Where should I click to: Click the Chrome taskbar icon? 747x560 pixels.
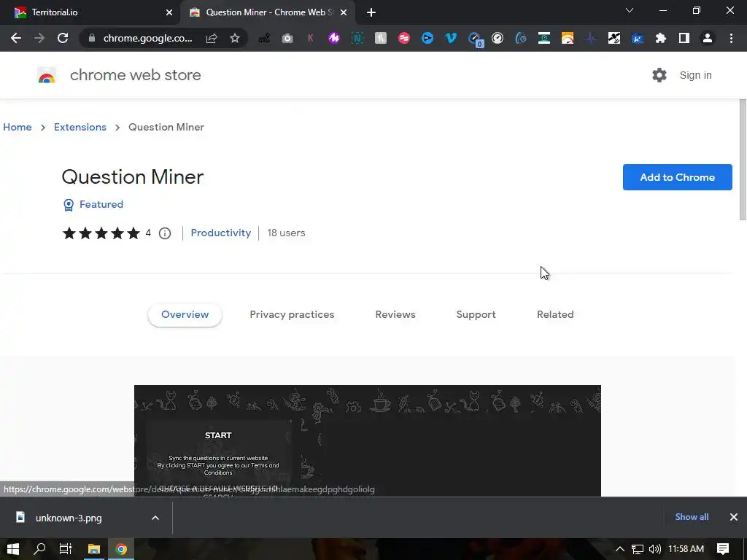click(121, 549)
